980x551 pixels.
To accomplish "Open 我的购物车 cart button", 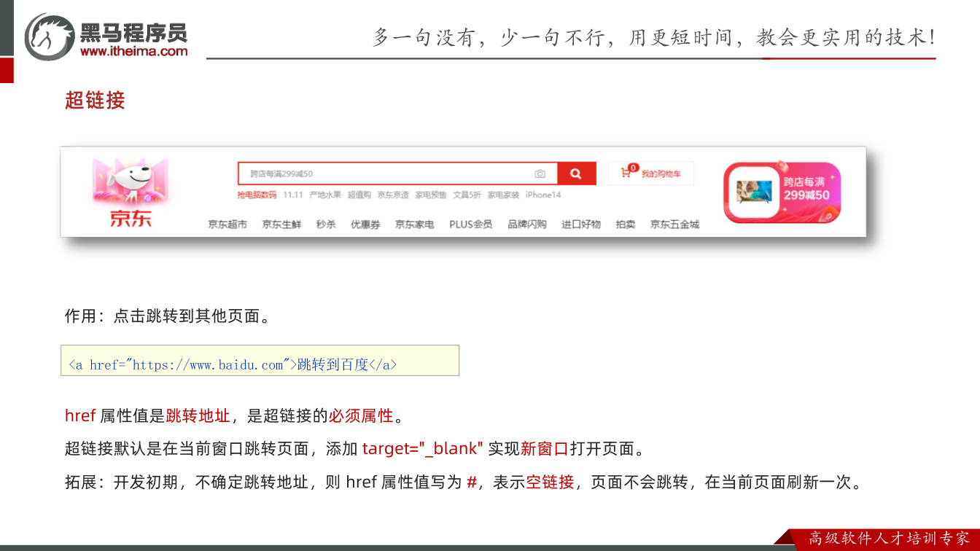I will [x=651, y=173].
